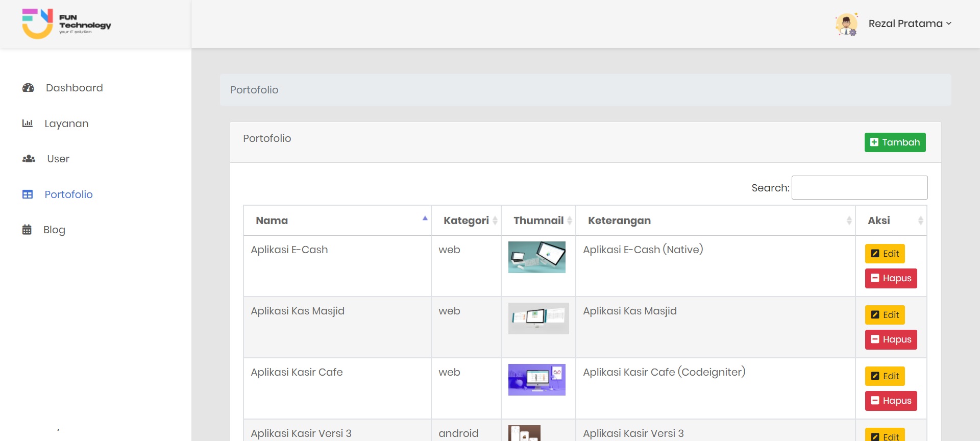Open the Layanan menu item
This screenshot has height=441, width=980.
click(66, 124)
